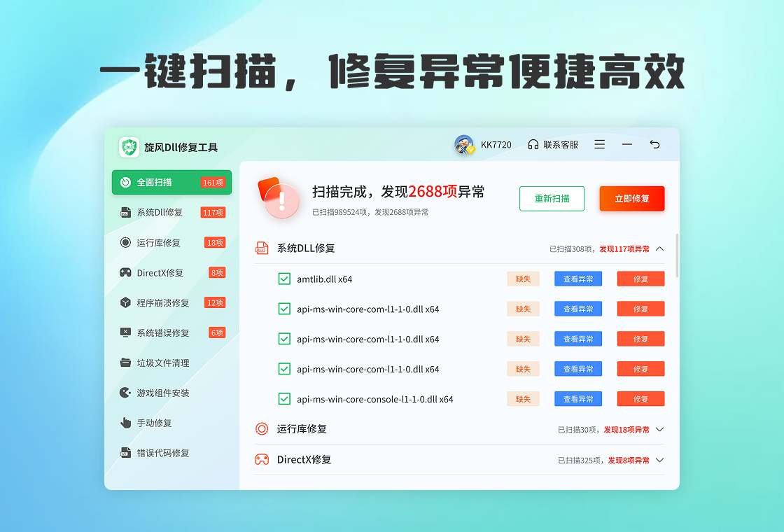Click the 旋风Dll修复工具 shield logo icon

129,147
